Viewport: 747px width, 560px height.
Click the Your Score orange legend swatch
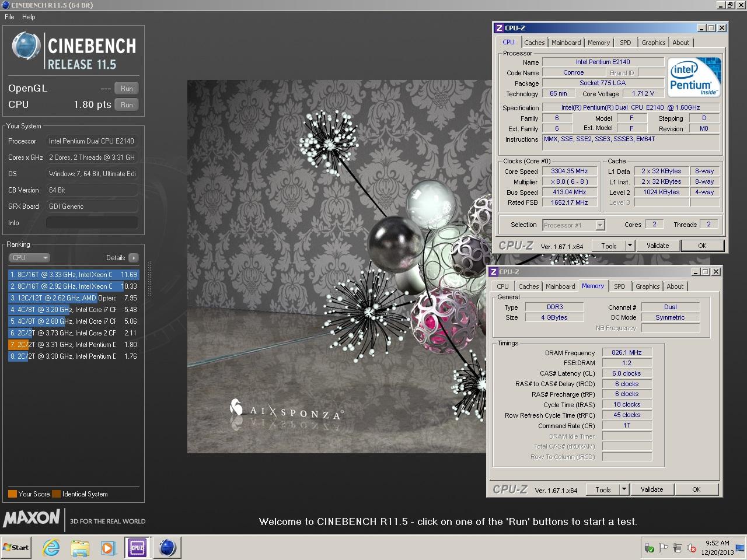[12, 494]
